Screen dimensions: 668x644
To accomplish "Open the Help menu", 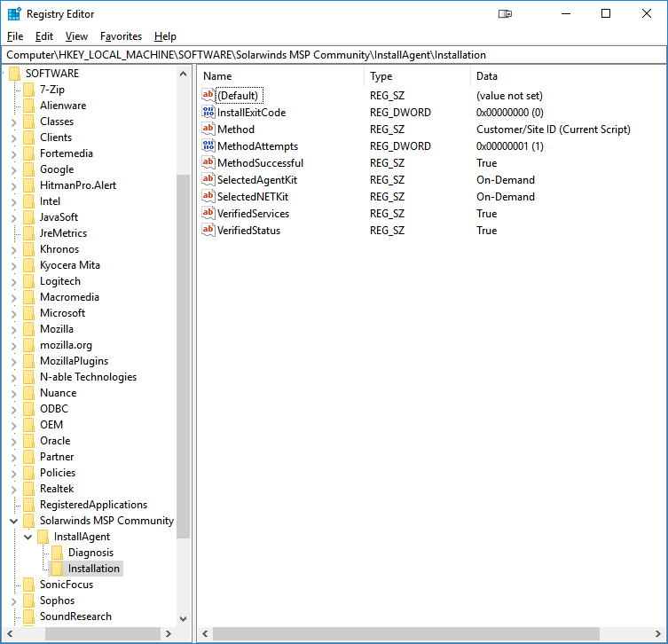I will pyautogui.click(x=165, y=36).
